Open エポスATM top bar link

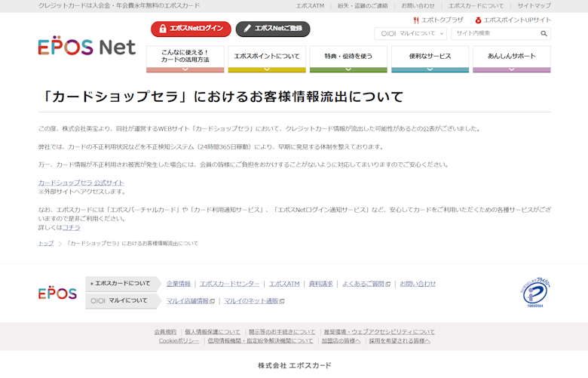[x=310, y=6]
